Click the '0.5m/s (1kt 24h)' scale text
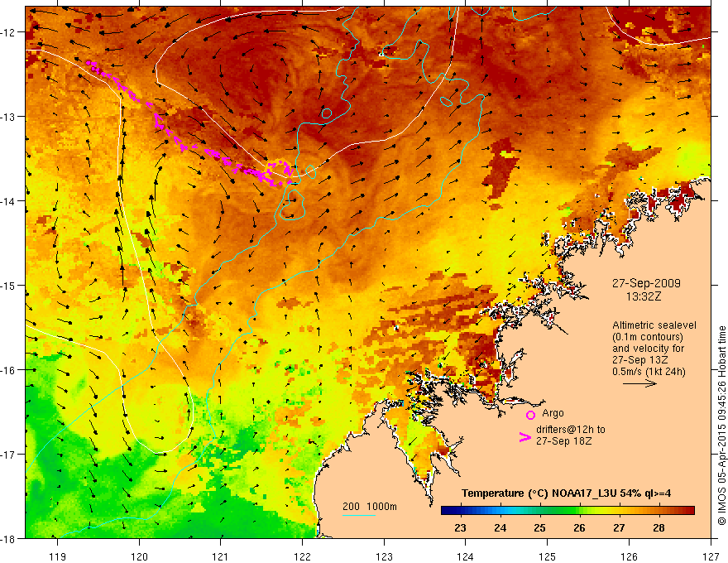Screen dimensions: 728x563 [649, 371]
